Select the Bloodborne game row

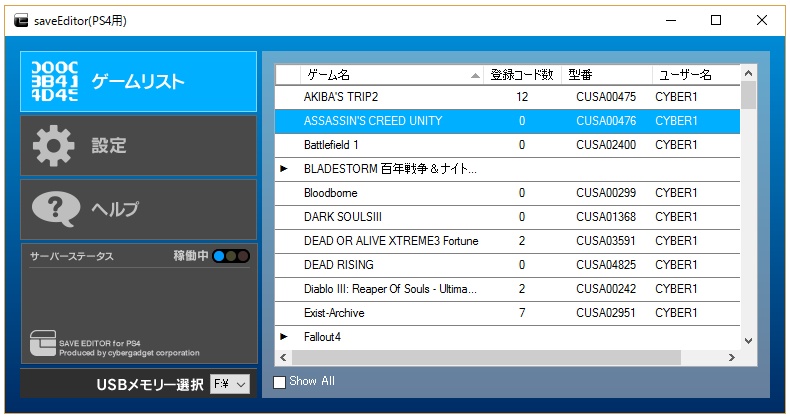507,193
